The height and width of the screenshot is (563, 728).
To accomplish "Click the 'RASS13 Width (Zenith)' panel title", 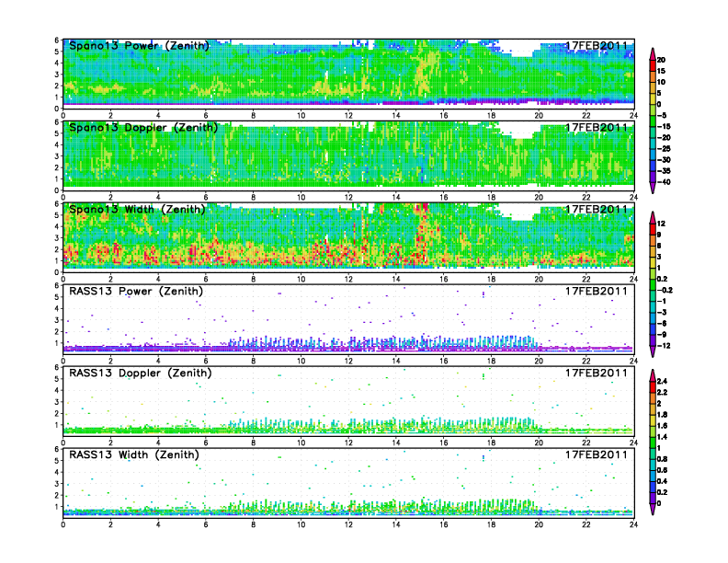I will tap(133, 454).
